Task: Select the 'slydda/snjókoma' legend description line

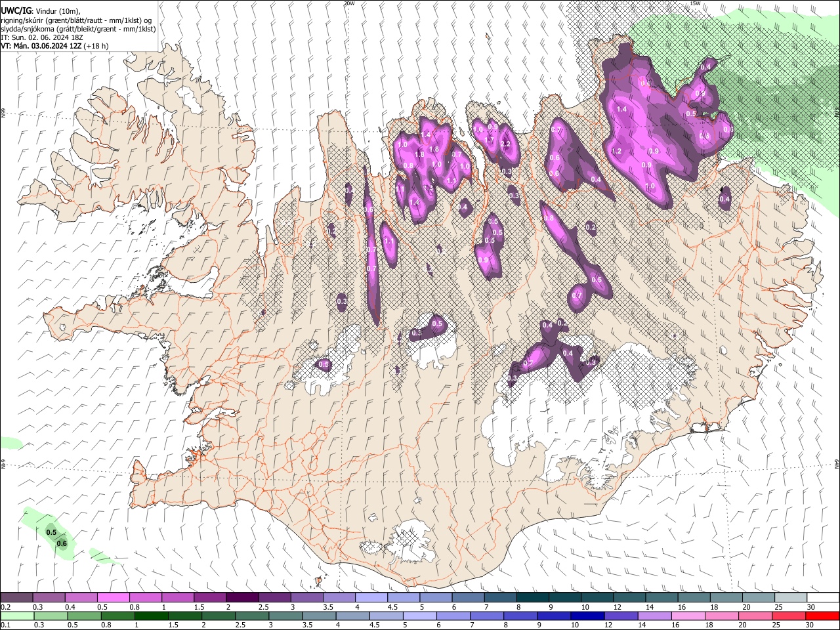Action: [78, 29]
